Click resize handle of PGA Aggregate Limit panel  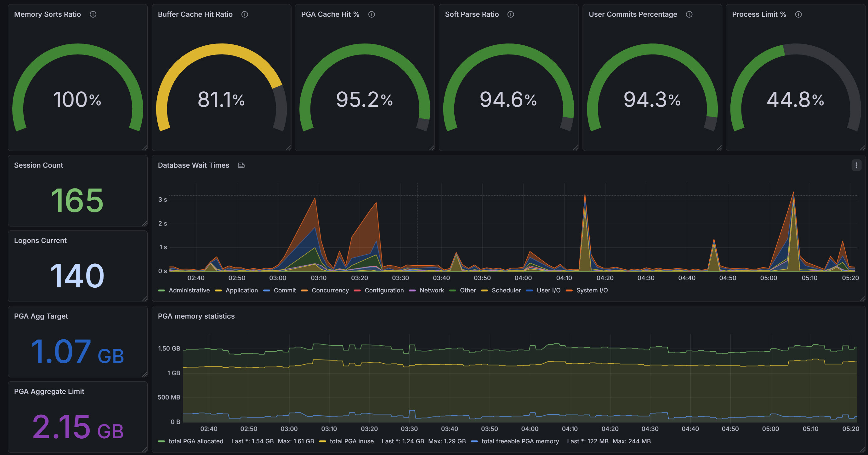[x=145, y=450]
